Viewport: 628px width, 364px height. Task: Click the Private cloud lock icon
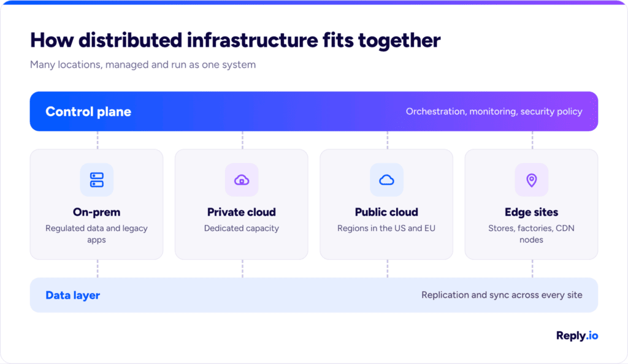[x=242, y=180]
